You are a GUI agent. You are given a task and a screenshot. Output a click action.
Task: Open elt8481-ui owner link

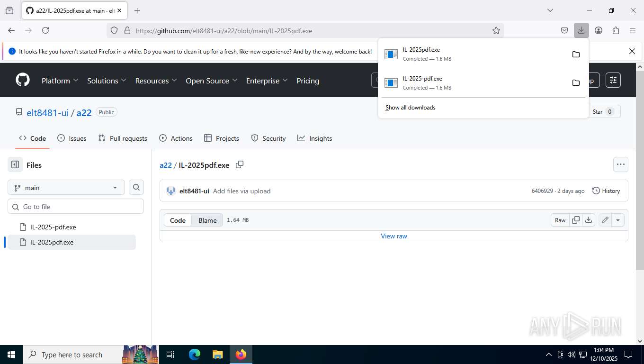47,112
